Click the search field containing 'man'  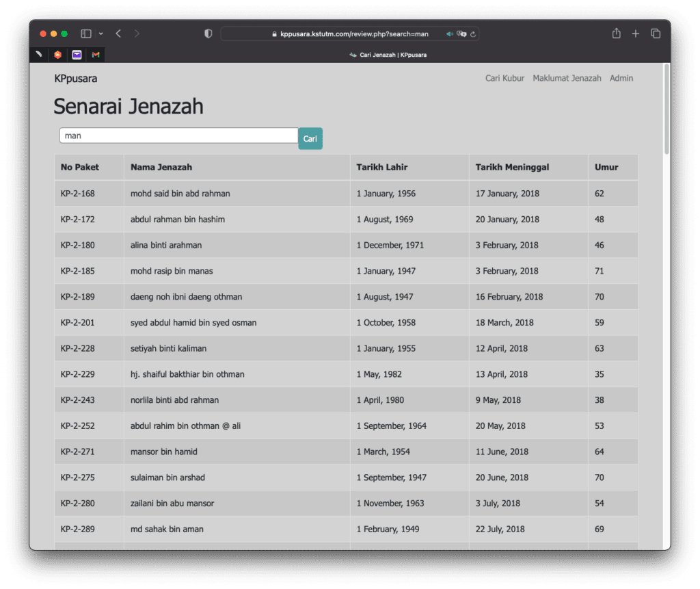[x=178, y=135]
